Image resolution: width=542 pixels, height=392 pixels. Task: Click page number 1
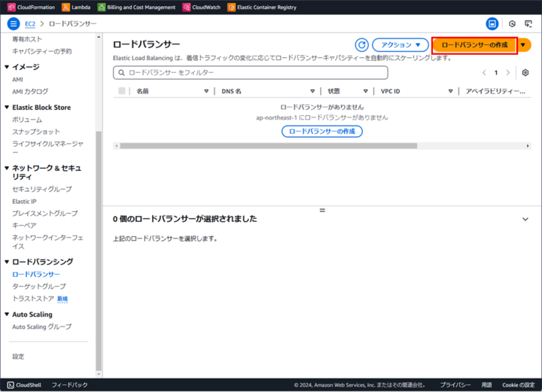click(x=495, y=72)
